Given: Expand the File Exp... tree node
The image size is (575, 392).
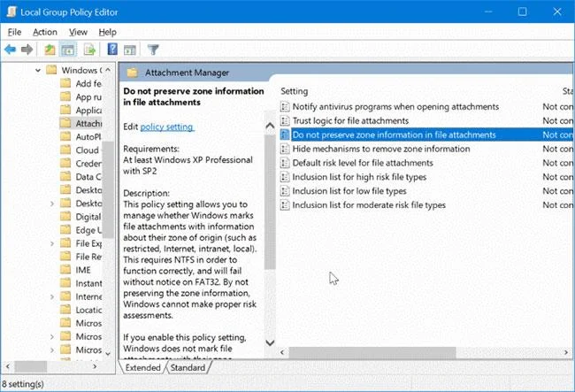Looking at the screenshot, I should tap(51, 243).
